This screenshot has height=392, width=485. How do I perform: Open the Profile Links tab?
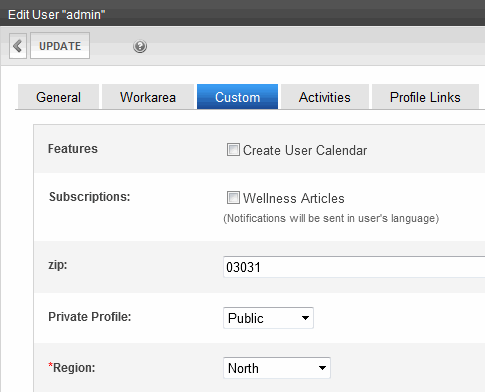[x=425, y=97]
